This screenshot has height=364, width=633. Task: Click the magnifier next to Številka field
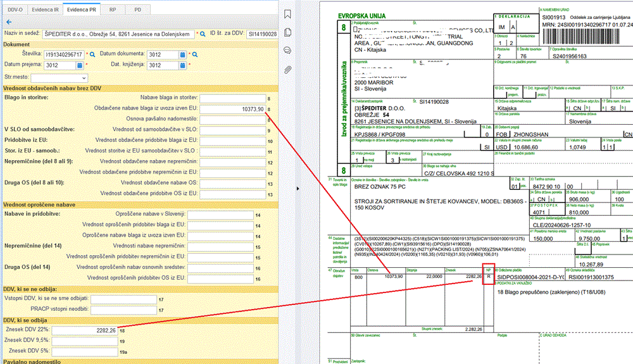(92, 54)
